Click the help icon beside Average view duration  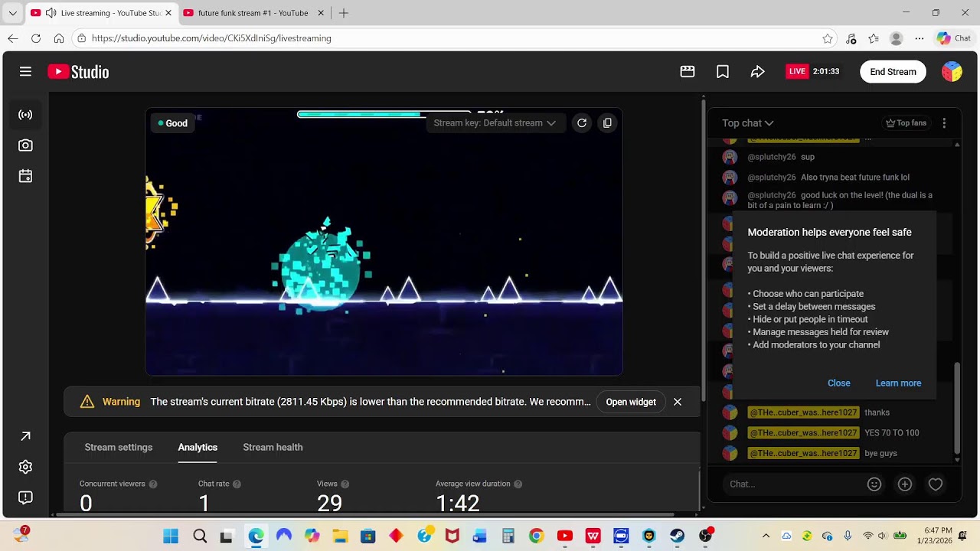[518, 484]
